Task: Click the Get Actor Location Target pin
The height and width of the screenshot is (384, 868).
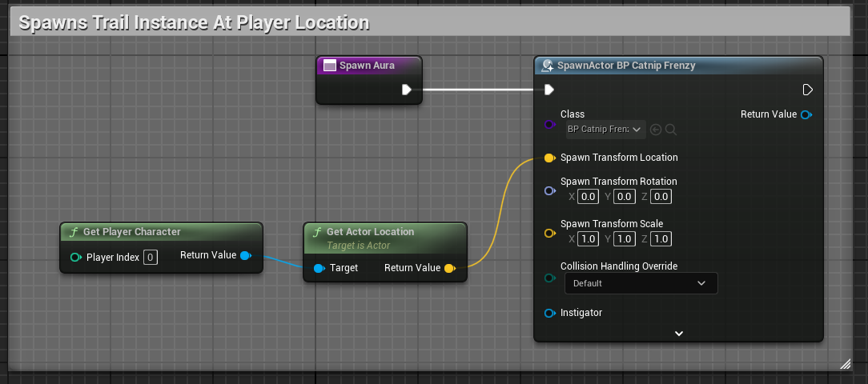Action: point(319,268)
